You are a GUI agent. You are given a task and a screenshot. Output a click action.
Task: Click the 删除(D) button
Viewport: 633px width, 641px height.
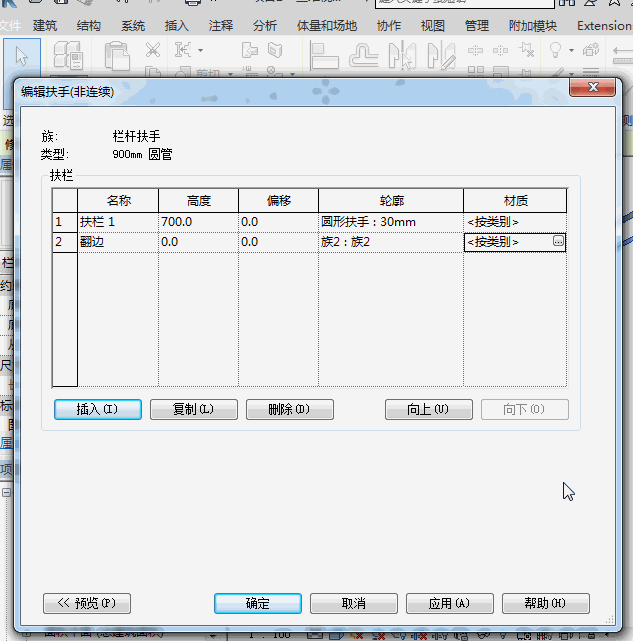tap(289, 409)
